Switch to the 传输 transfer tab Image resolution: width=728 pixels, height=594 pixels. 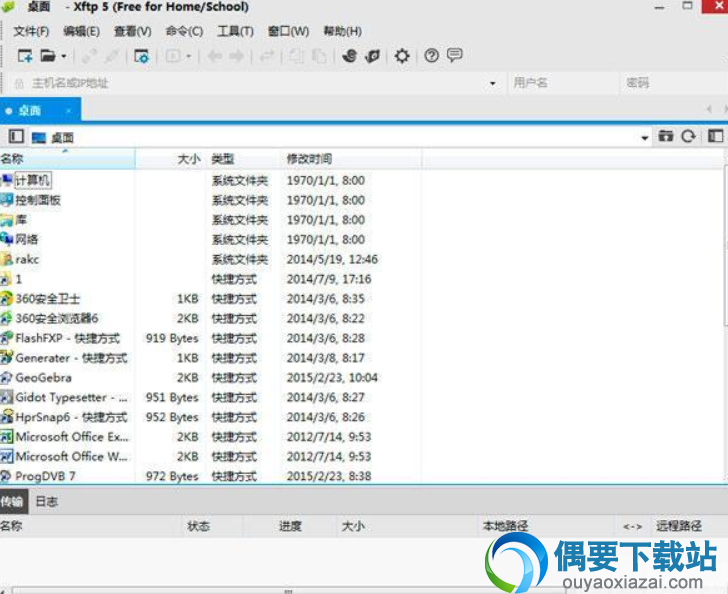(13, 502)
